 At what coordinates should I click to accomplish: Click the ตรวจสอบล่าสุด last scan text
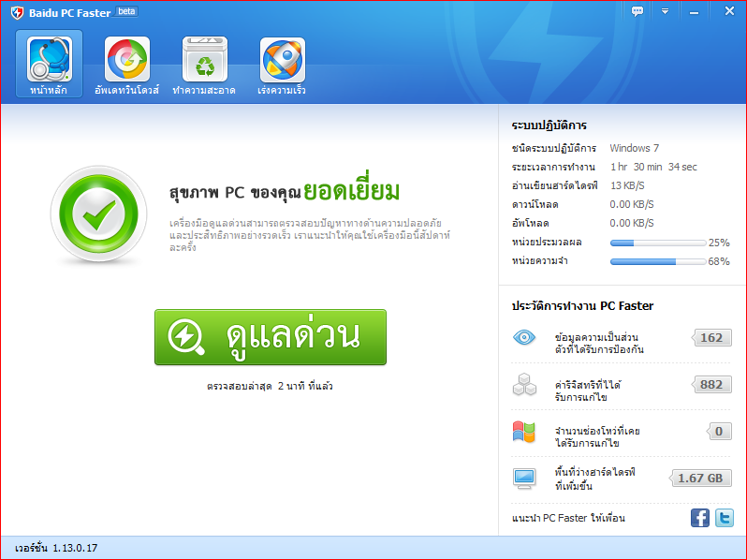[x=270, y=386]
